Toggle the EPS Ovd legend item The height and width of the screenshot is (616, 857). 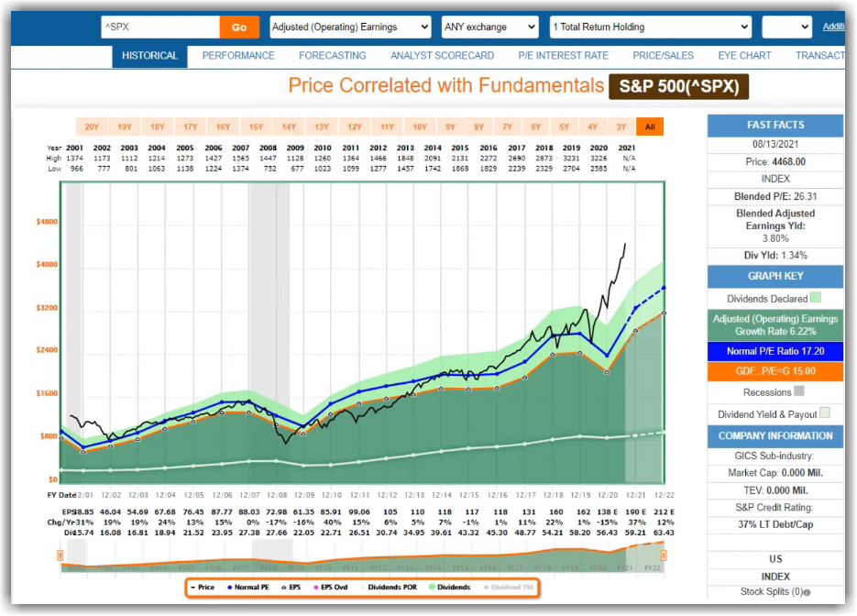(331, 587)
